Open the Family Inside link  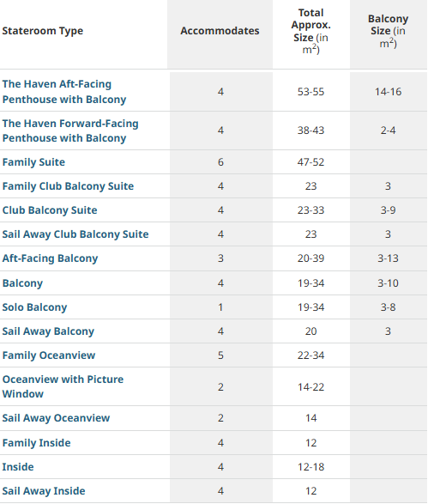(37, 443)
